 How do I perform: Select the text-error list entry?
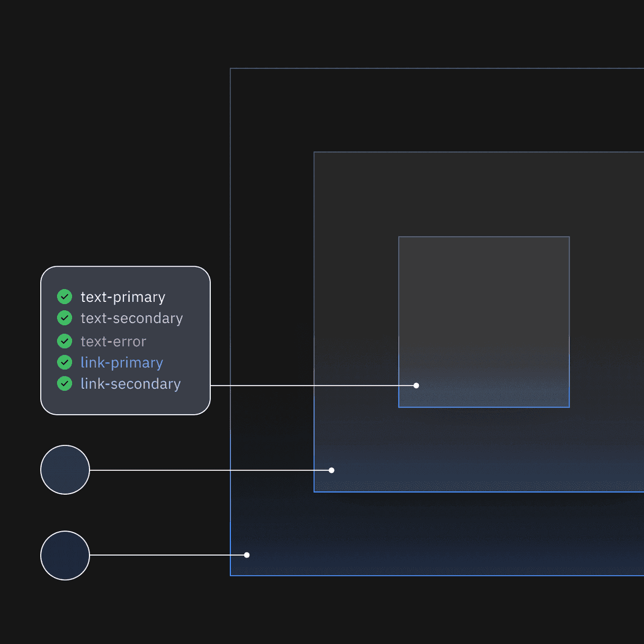point(113,341)
